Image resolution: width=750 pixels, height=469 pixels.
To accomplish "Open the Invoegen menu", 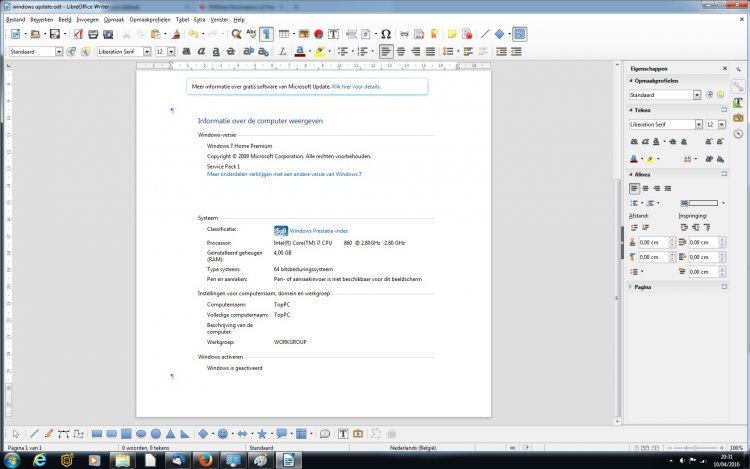I will (87, 19).
